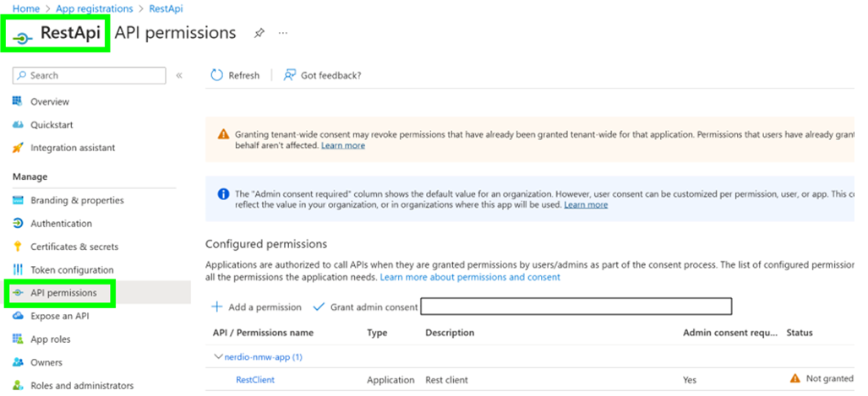Click the checkmark icon beside Grant admin consent
Viewport: 868px width, 396px height.
tap(319, 307)
